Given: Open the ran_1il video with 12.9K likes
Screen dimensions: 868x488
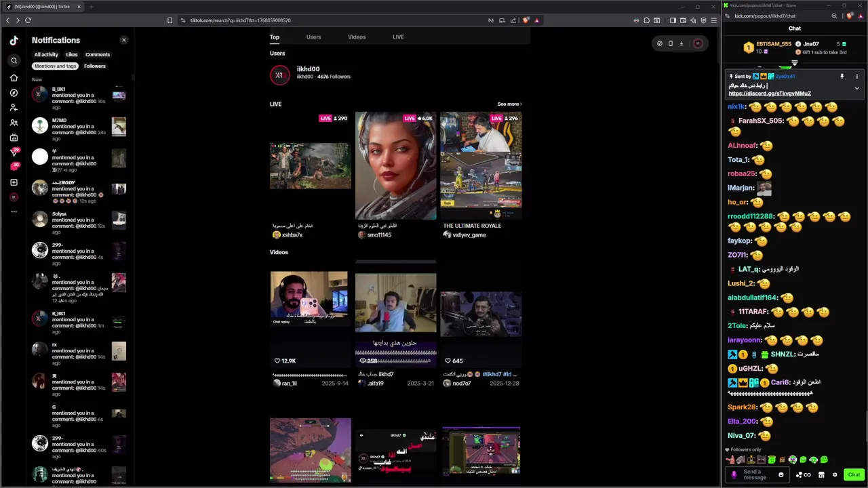Looking at the screenshot, I should coord(309,314).
